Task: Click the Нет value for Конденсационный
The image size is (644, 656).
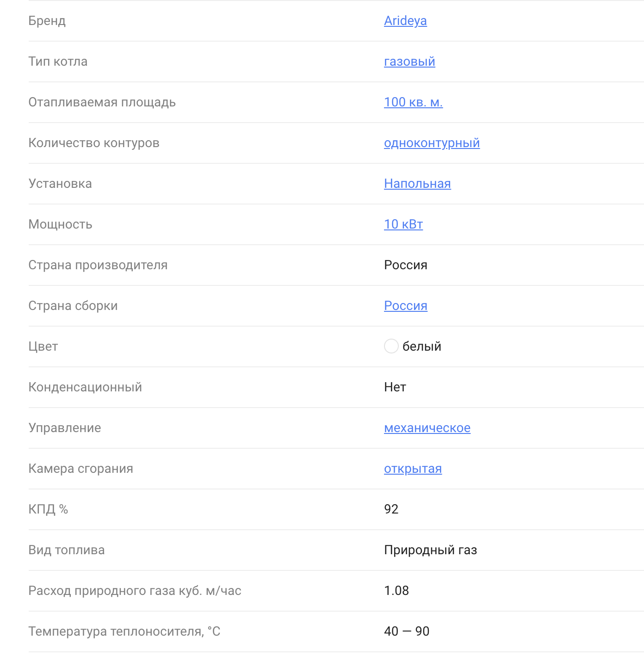Action: pyautogui.click(x=395, y=387)
